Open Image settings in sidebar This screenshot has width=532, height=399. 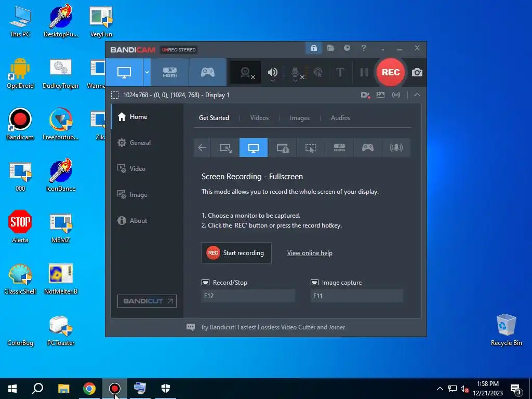[147, 195]
